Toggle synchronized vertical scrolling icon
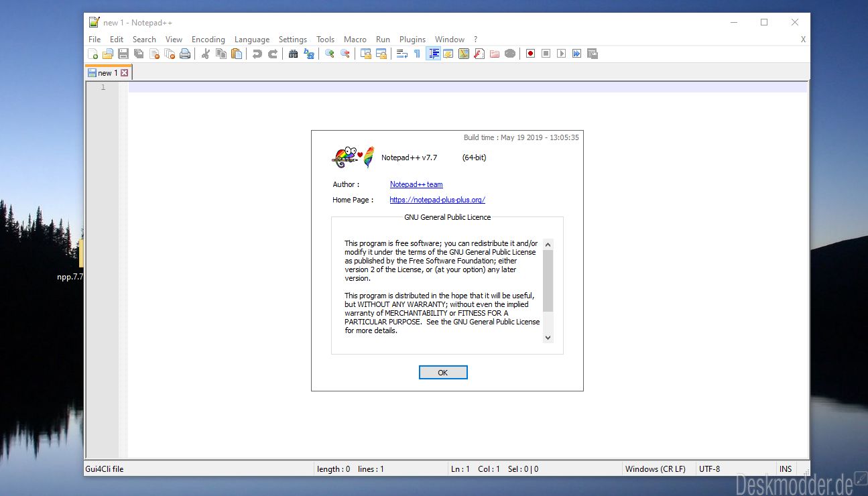The width and height of the screenshot is (868, 496). pyautogui.click(x=366, y=54)
